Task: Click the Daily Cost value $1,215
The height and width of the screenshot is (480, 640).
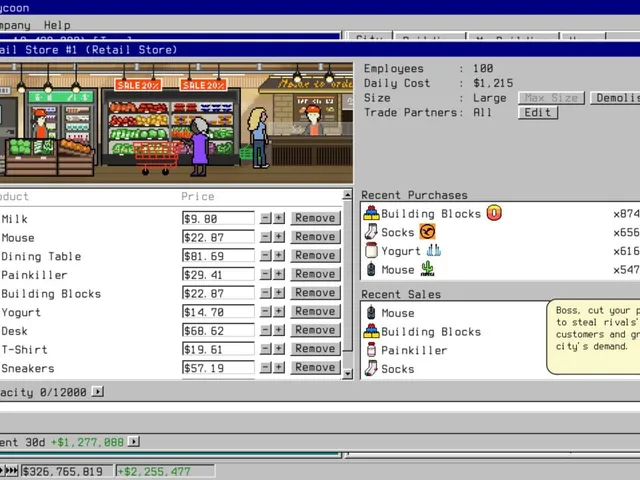Action: click(493, 83)
